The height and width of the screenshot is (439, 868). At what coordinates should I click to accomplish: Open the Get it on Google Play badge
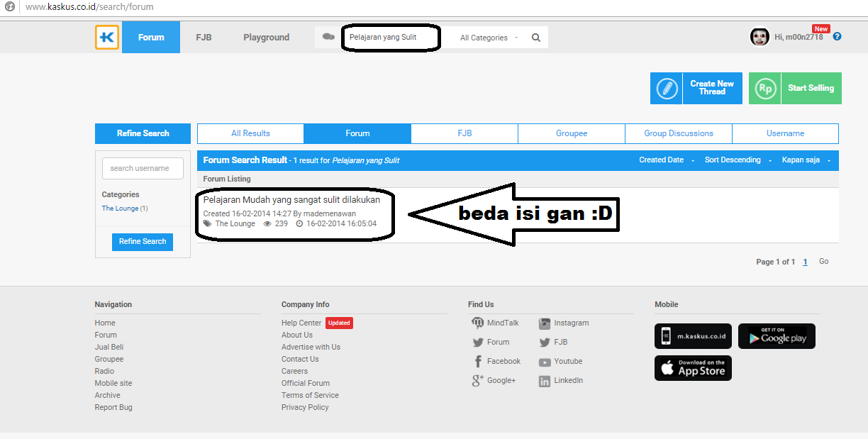tap(777, 336)
